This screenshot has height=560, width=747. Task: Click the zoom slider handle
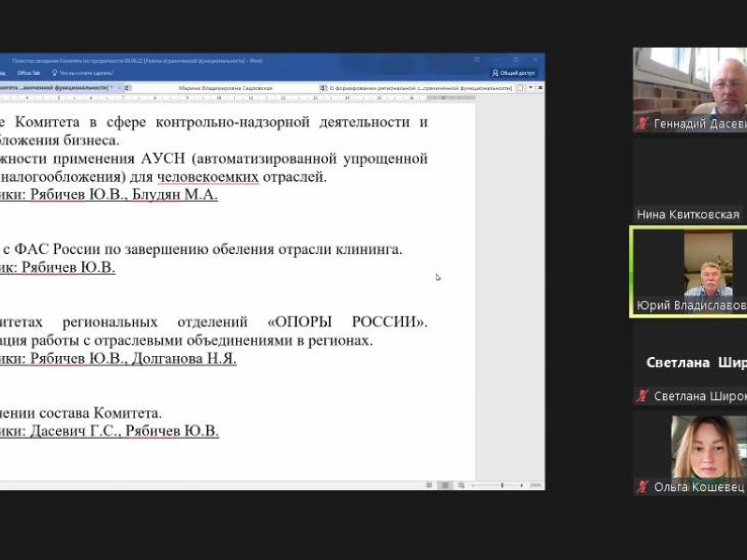502,485
